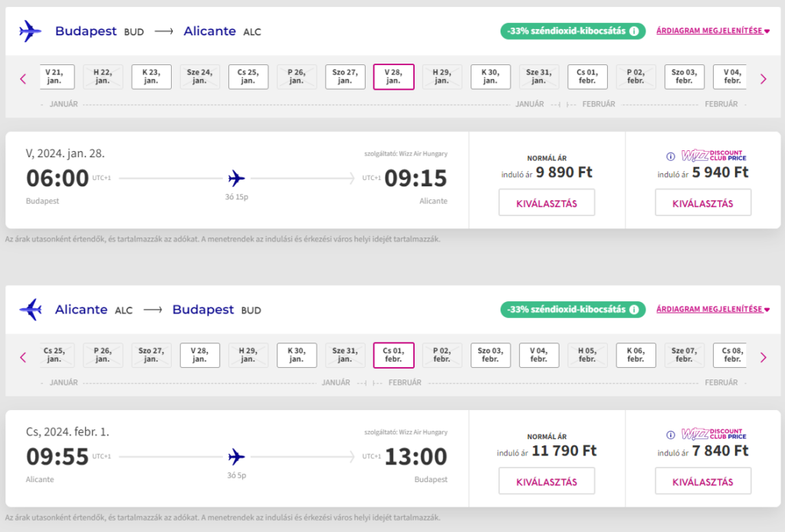Select return date V 04, febr.
The image size is (785, 532).
coord(539,355)
